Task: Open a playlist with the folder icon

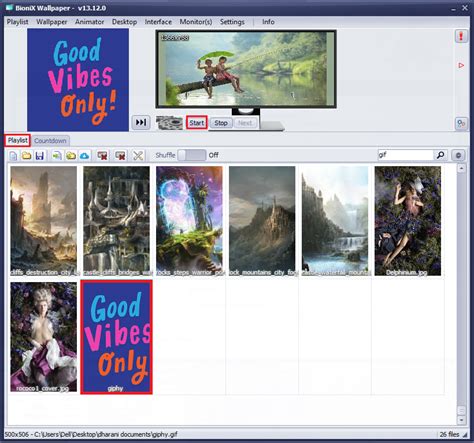Action: coord(27,155)
